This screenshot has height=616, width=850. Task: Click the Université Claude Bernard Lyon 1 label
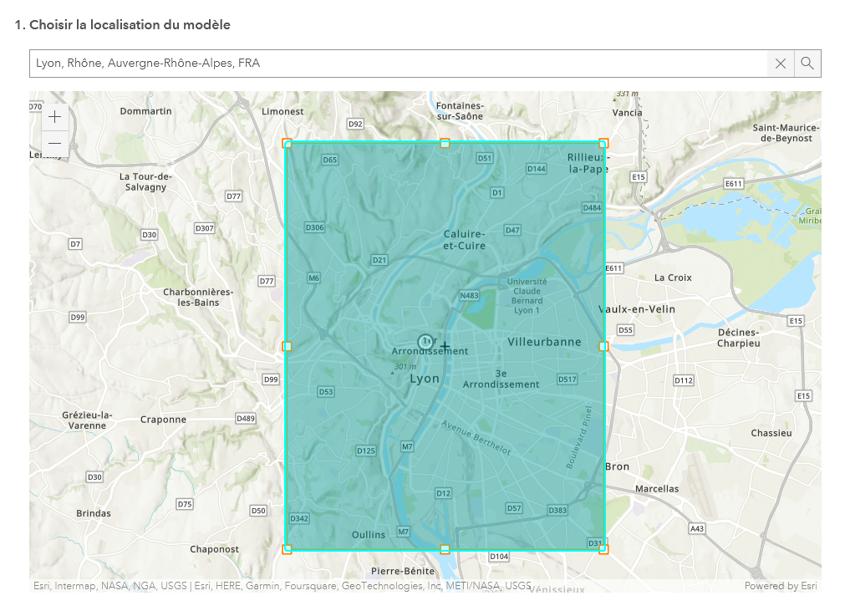527,296
